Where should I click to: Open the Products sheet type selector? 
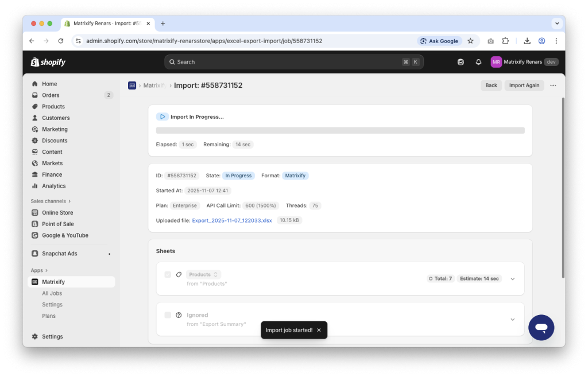pos(203,274)
